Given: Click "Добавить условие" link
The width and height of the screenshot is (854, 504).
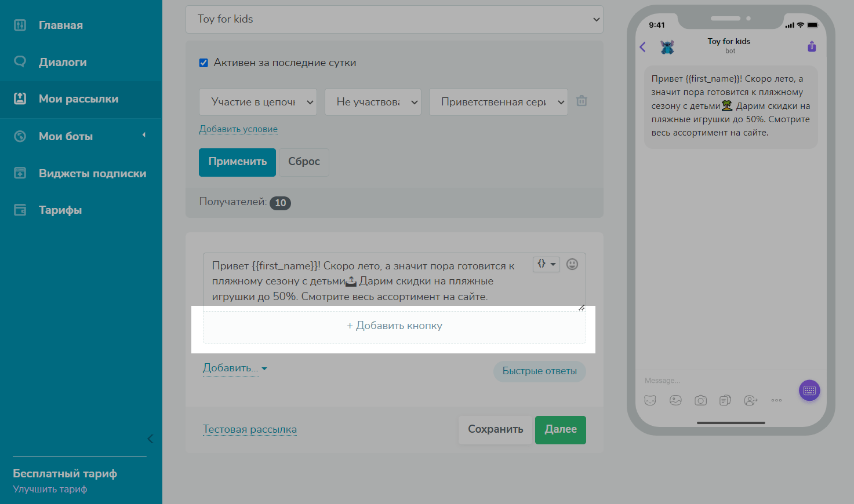Looking at the screenshot, I should pyautogui.click(x=238, y=129).
